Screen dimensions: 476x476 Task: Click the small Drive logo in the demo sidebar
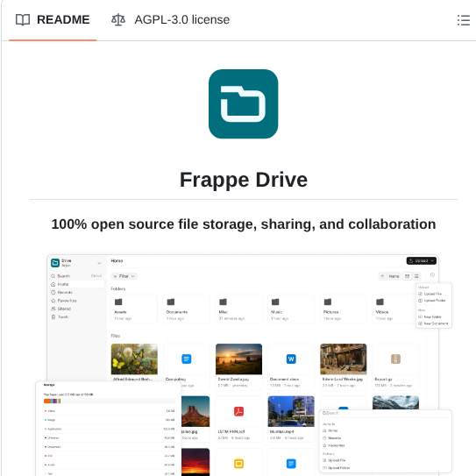coord(55,263)
